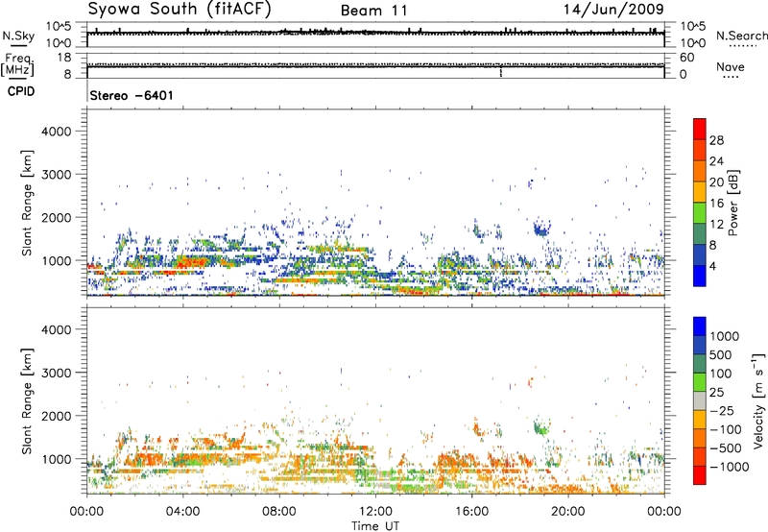Click the '-500' label on Velocity colorbar
This screenshot has height=532, width=768.
pos(725,447)
